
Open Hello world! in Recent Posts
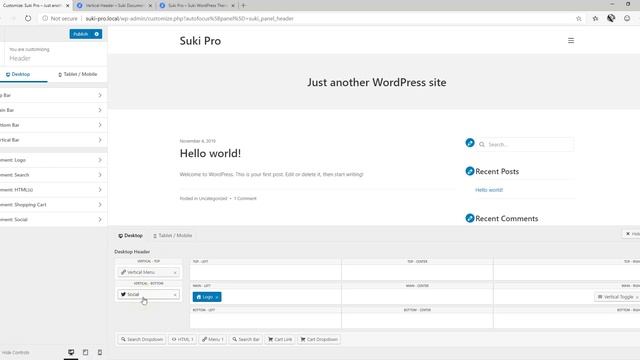pyautogui.click(x=489, y=190)
